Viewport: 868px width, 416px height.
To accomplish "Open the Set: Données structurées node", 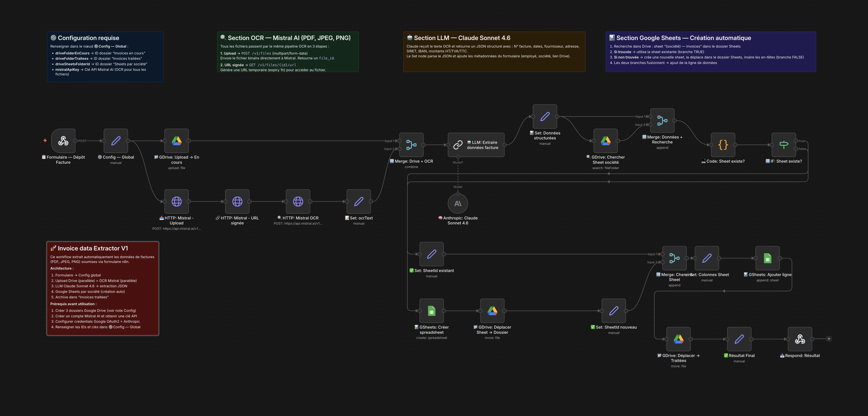I will [x=545, y=117].
